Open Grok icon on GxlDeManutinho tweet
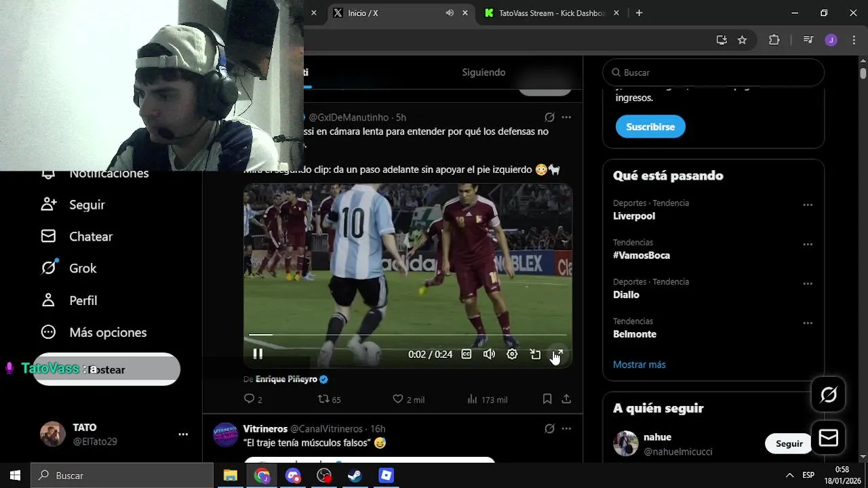 (x=550, y=117)
